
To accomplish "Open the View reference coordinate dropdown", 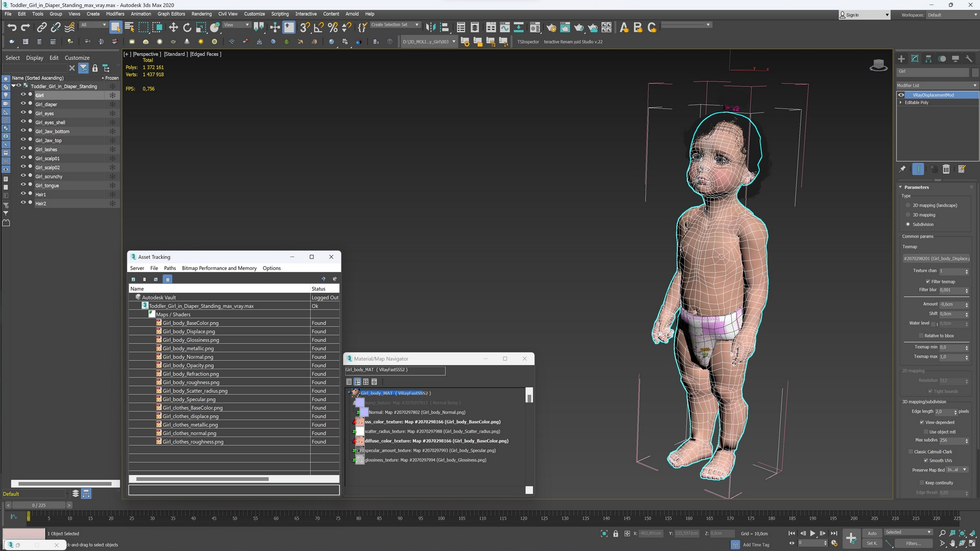I will pos(237,24).
